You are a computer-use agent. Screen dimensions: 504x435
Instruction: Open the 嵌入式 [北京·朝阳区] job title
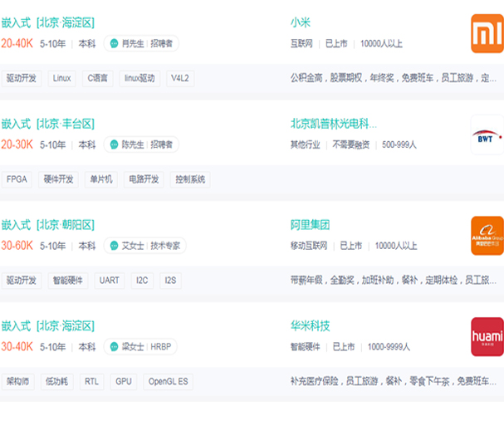point(47,225)
